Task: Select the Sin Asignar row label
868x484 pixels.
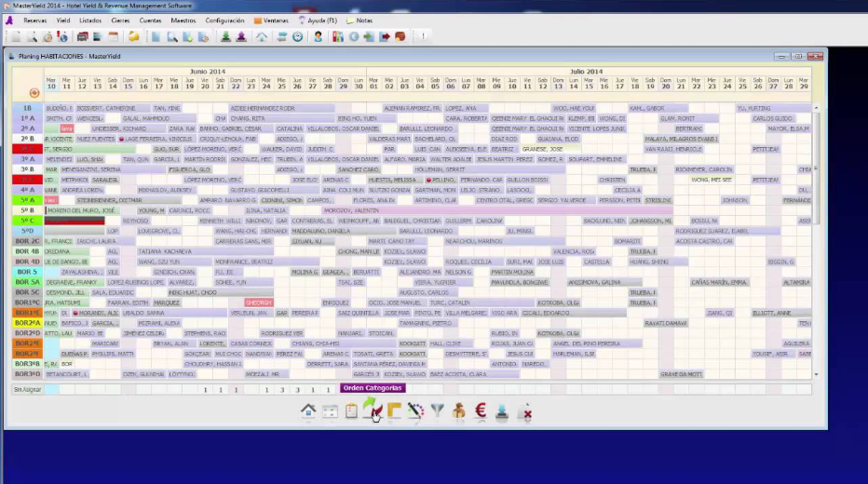Action: click(28, 389)
